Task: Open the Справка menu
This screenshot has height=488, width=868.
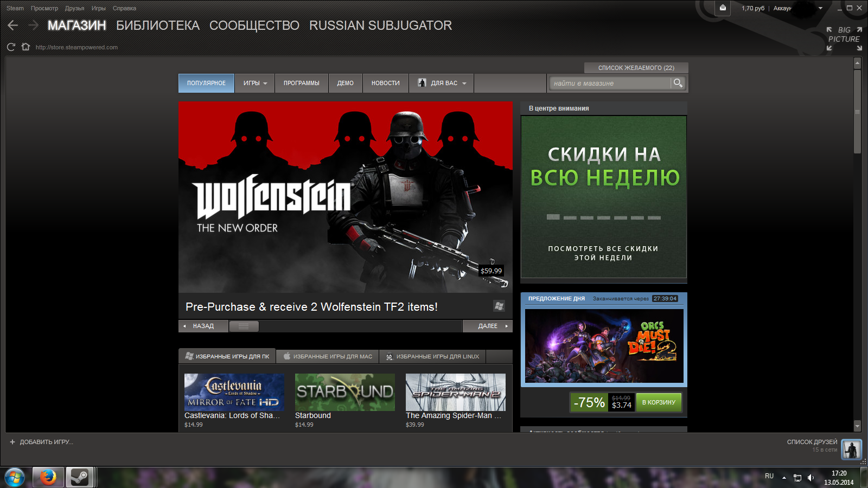Action: click(124, 8)
